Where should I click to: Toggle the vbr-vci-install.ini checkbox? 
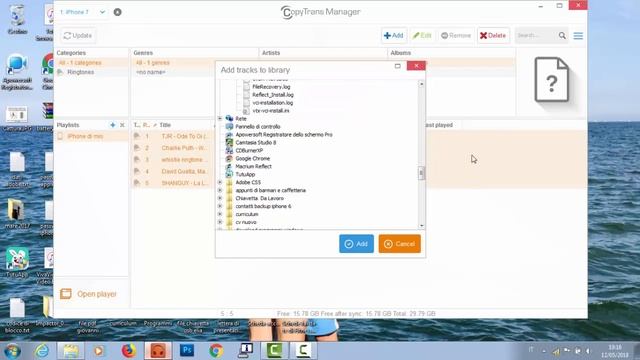click(247, 111)
